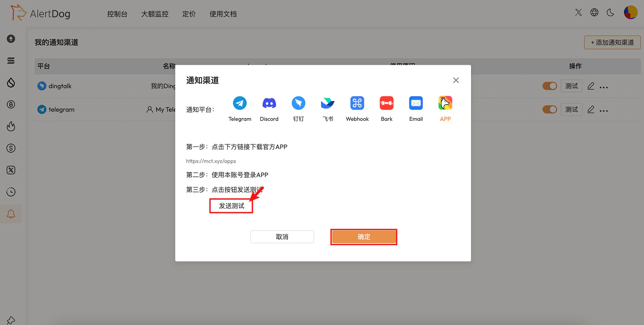This screenshot has height=325, width=644.
Task: Turn off the telegram channel toggle
Action: pyautogui.click(x=550, y=109)
